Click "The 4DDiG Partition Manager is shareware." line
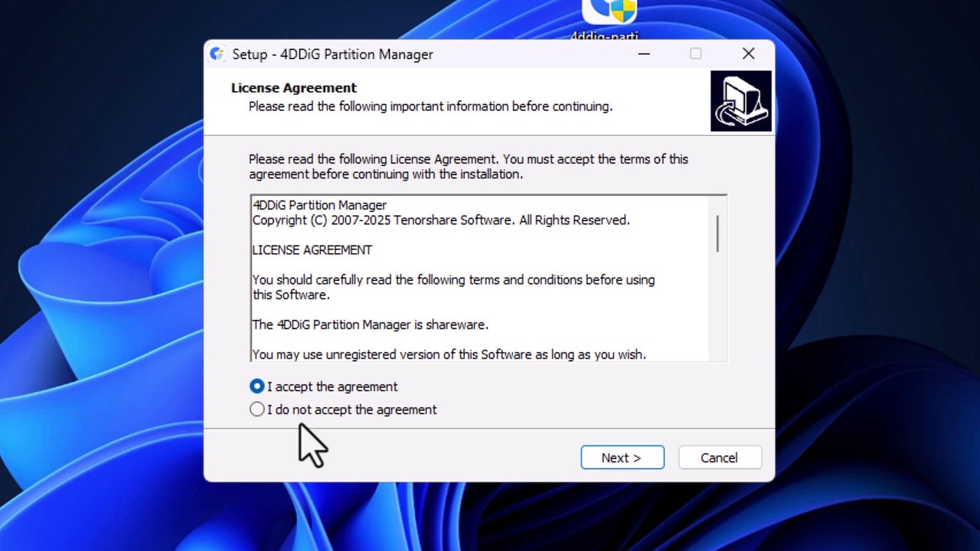 tap(371, 325)
